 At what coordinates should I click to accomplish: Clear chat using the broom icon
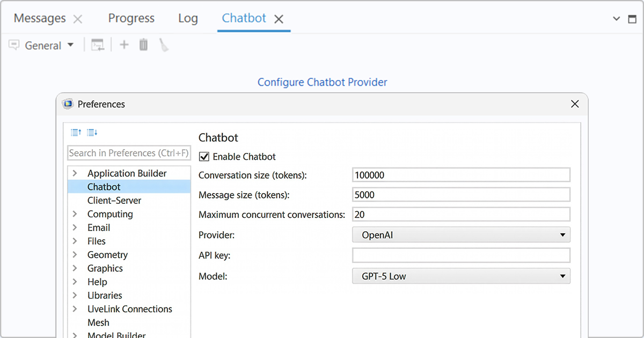(x=164, y=45)
